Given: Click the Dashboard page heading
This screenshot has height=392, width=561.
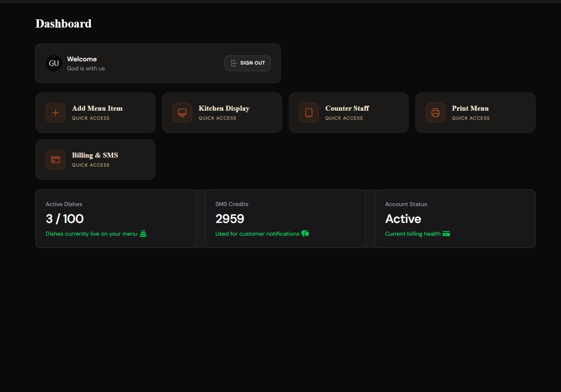Looking at the screenshot, I should [63, 24].
